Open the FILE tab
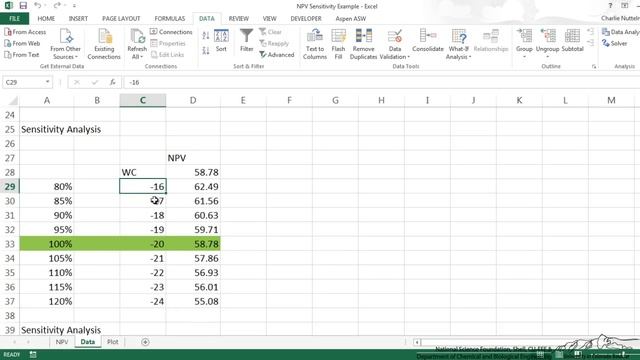This screenshot has width=640, height=360. coord(14,18)
